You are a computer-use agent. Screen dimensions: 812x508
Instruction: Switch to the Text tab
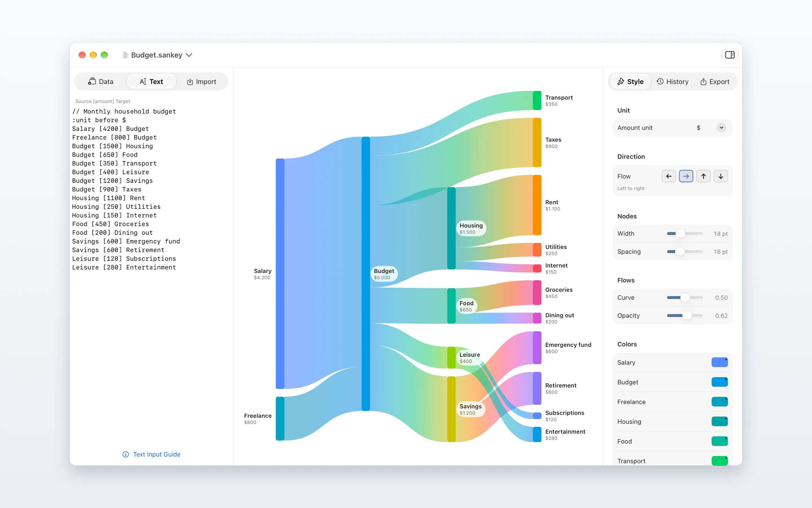[151, 82]
